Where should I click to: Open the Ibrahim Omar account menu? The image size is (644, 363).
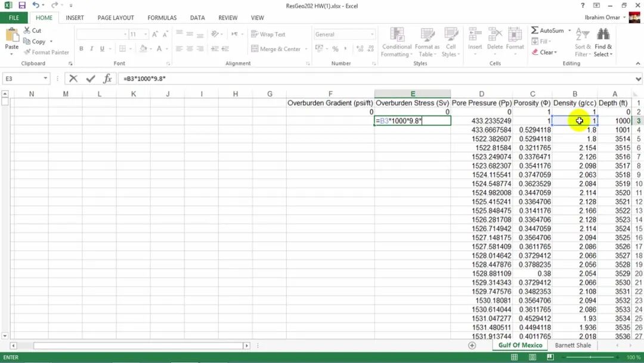click(x=605, y=17)
